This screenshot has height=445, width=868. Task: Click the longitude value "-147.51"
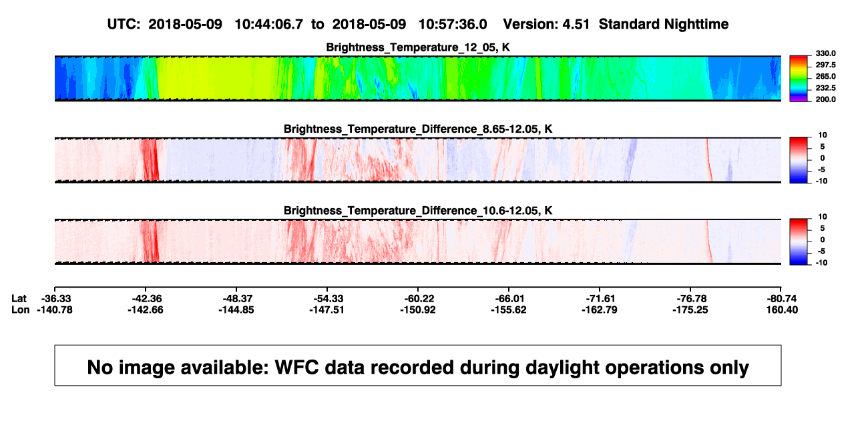tap(328, 310)
